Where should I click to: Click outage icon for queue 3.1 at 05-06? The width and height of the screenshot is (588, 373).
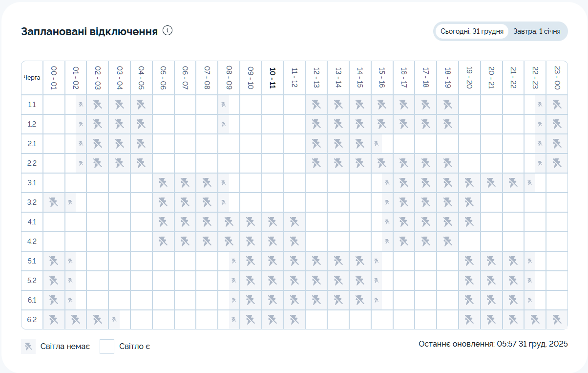(163, 183)
